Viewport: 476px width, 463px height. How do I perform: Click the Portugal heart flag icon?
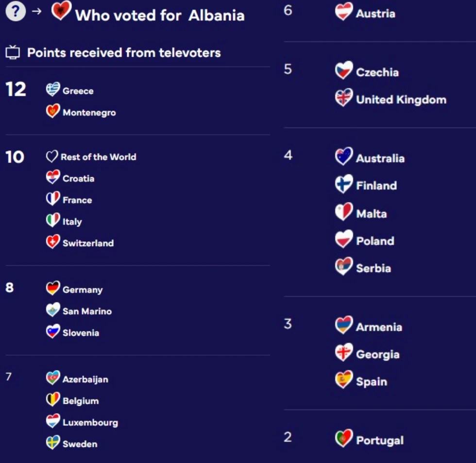click(x=344, y=438)
